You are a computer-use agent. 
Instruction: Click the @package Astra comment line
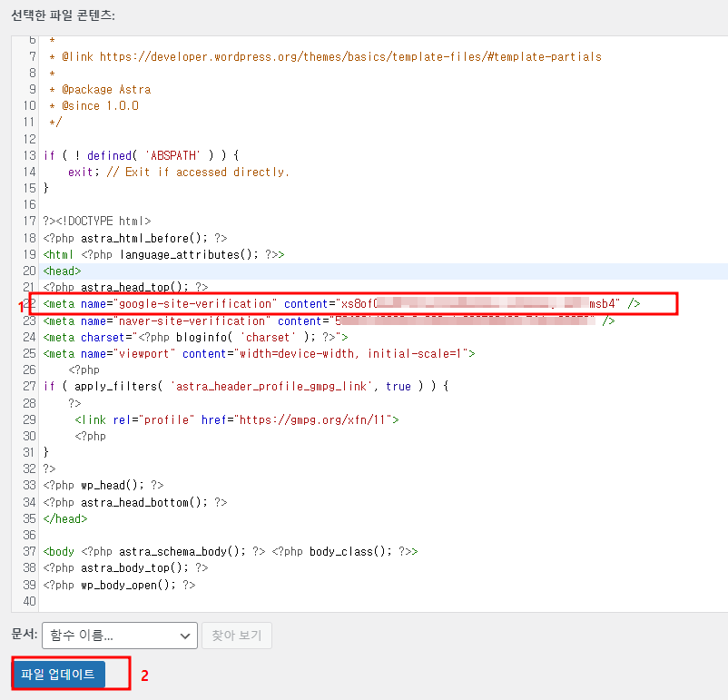click(x=100, y=89)
